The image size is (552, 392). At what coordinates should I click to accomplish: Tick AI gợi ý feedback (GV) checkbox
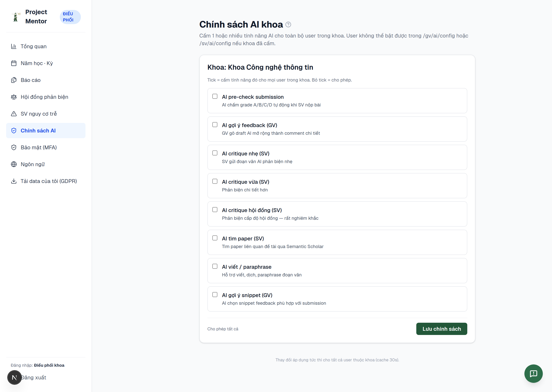(x=215, y=125)
